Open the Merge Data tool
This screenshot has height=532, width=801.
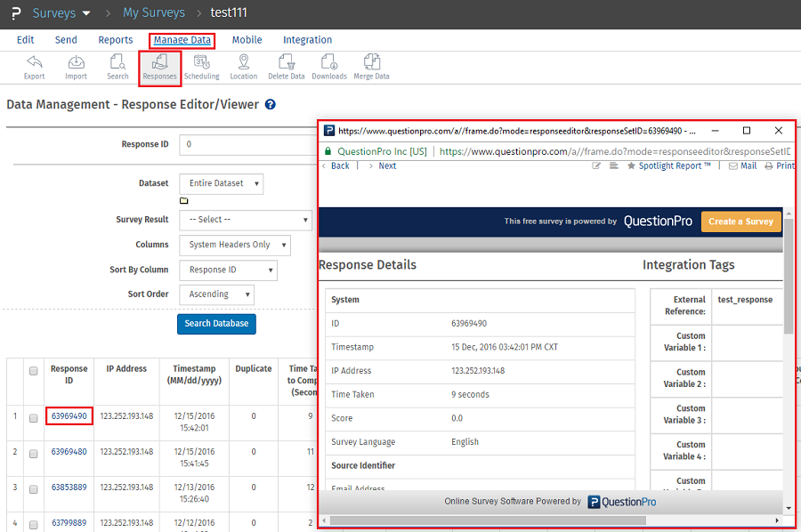point(371,67)
